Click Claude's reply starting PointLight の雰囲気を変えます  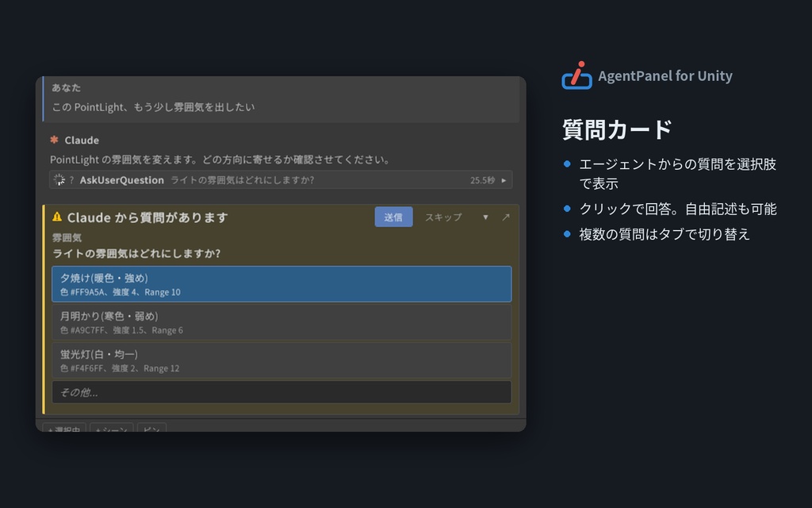(x=220, y=160)
